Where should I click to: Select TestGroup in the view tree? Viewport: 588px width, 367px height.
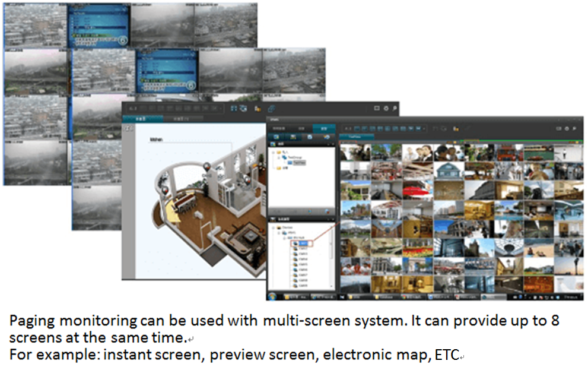coord(293,157)
